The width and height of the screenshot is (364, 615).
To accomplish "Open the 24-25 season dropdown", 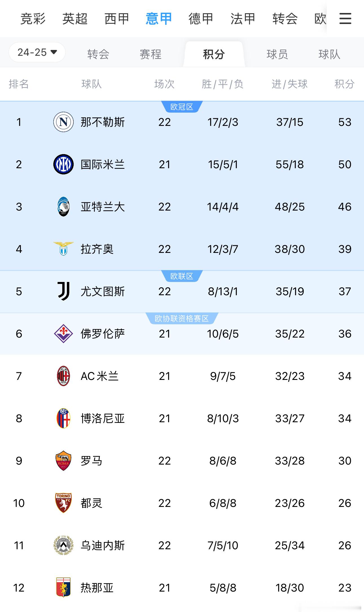I will [37, 52].
